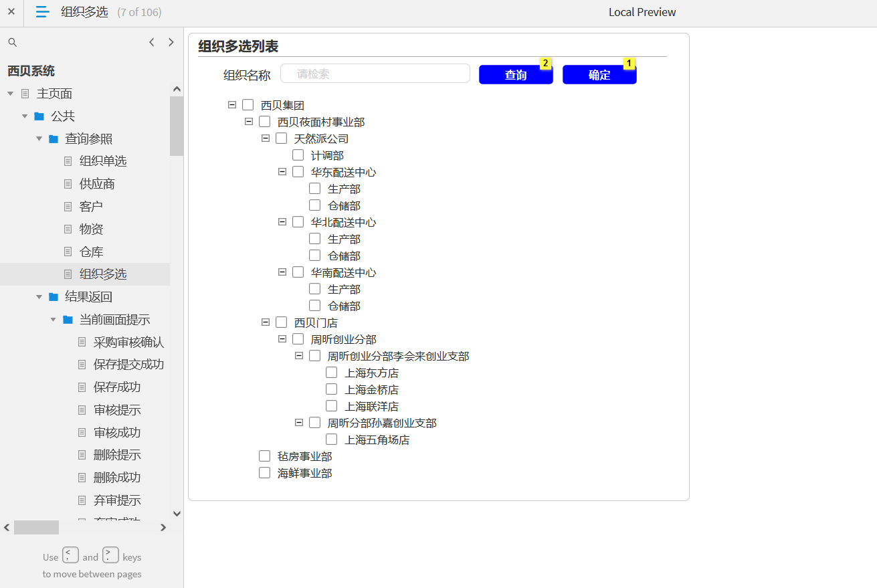Click the page icon beside 弃审提示
Image resolution: width=877 pixels, height=588 pixels.
click(x=82, y=500)
